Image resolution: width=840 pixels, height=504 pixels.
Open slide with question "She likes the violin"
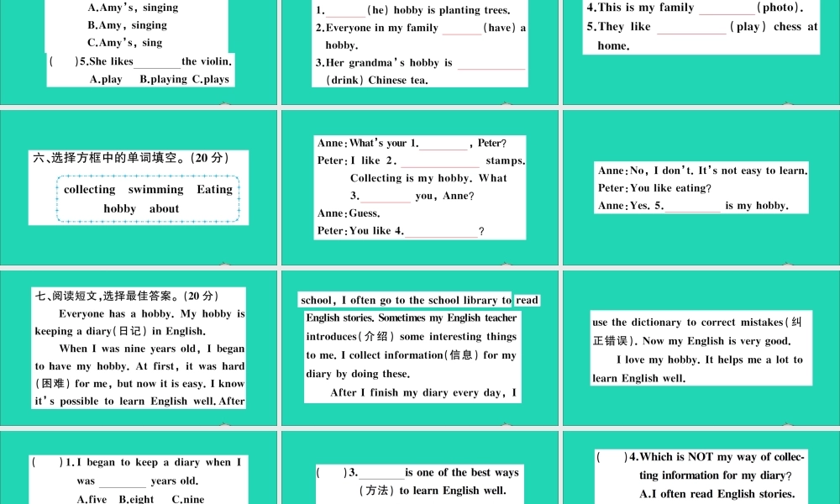pyautogui.click(x=139, y=52)
